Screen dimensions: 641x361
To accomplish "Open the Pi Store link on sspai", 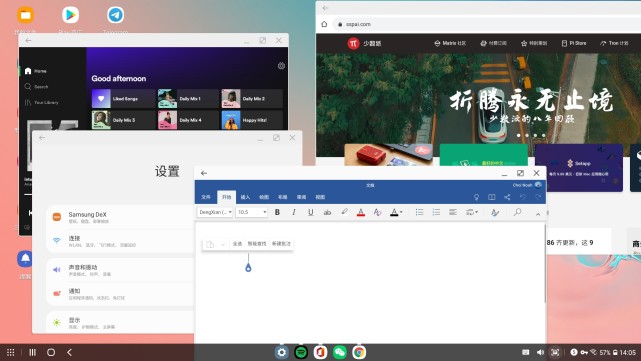I will point(574,43).
